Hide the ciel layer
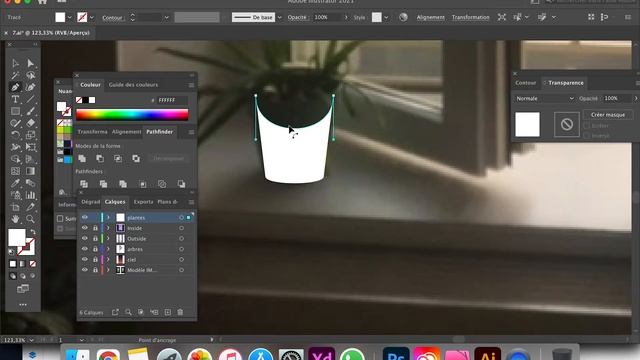 84,259
